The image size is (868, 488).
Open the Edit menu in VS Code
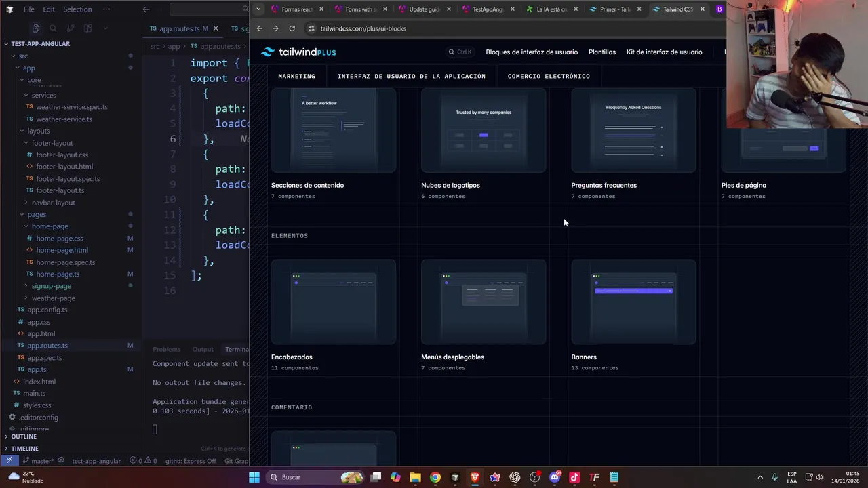[49, 9]
